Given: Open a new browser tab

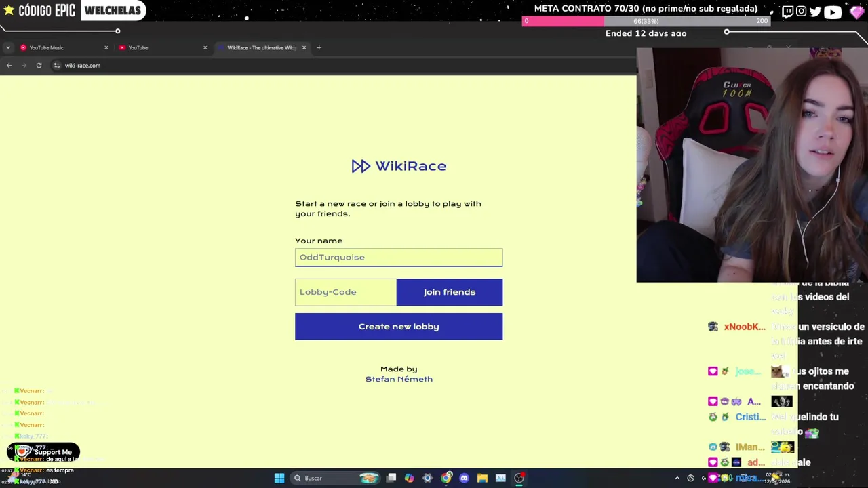Looking at the screenshot, I should click(x=319, y=47).
